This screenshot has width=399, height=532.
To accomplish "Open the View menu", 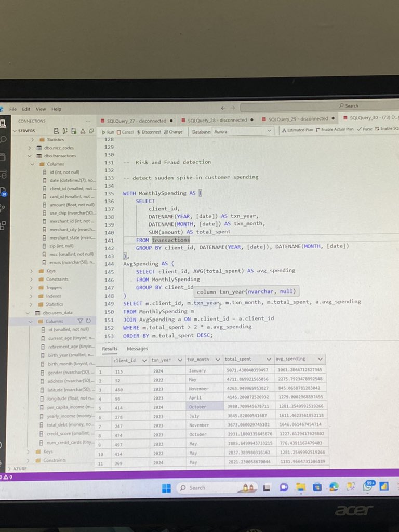I will (x=41, y=109).
